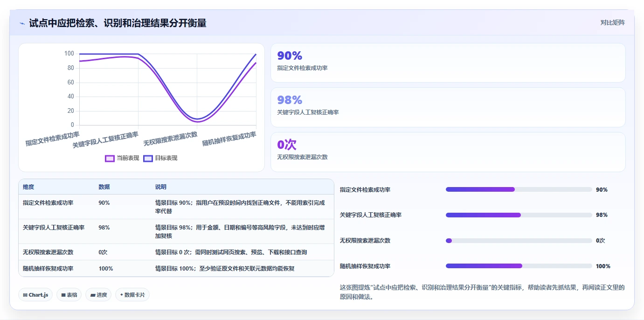This screenshot has width=644, height=320.
Task: Click the 说明 column header
Action: click(161, 187)
